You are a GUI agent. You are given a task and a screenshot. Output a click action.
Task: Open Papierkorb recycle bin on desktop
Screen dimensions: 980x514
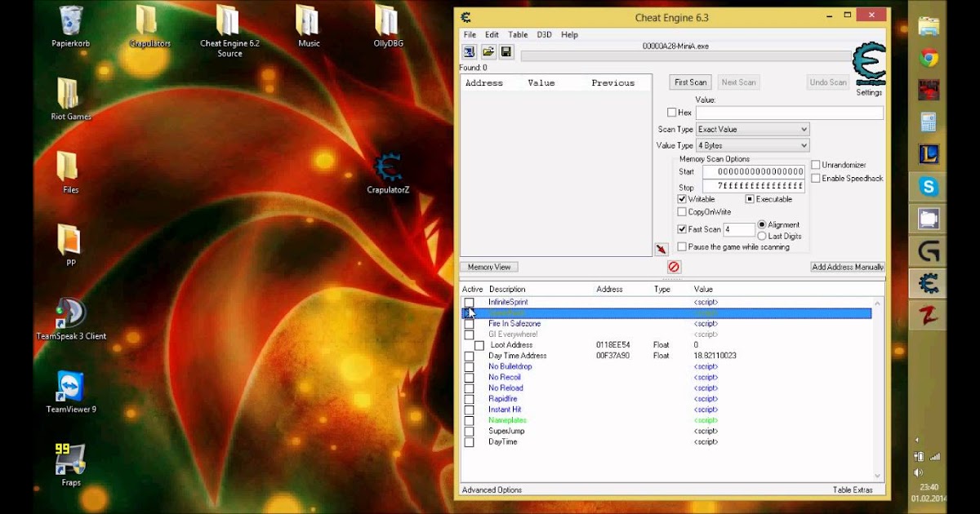[x=70, y=26]
